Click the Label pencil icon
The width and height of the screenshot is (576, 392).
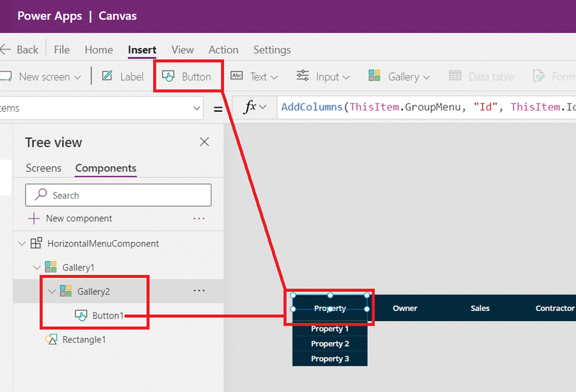click(x=107, y=76)
